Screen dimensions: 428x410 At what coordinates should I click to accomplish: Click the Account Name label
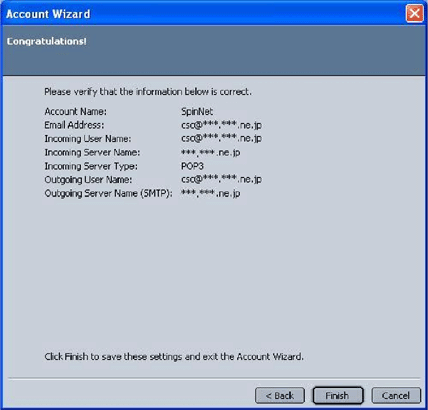point(76,111)
